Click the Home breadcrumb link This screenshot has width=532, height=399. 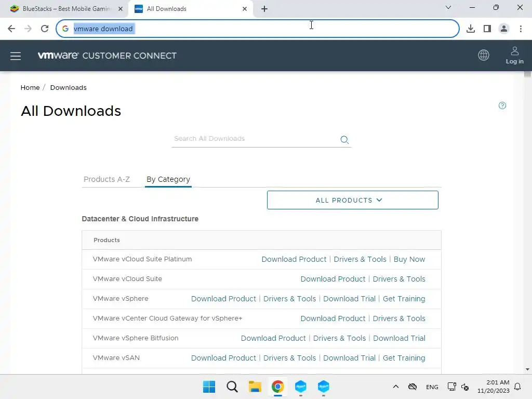click(30, 87)
